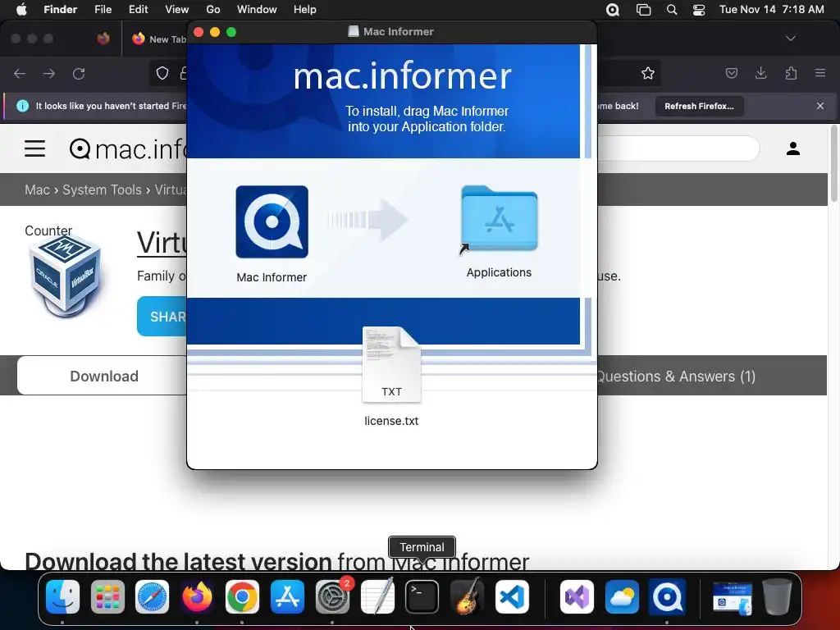This screenshot has height=630, width=840.
Task: Open the Trash in the Dock
Action: [777, 596]
